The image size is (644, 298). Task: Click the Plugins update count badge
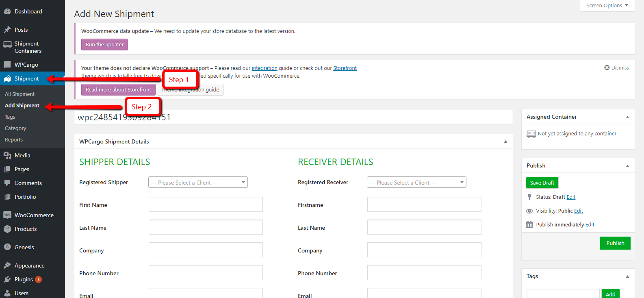[x=38, y=279]
